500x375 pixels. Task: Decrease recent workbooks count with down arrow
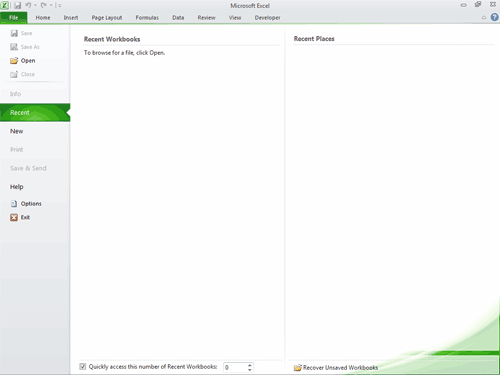coord(250,370)
